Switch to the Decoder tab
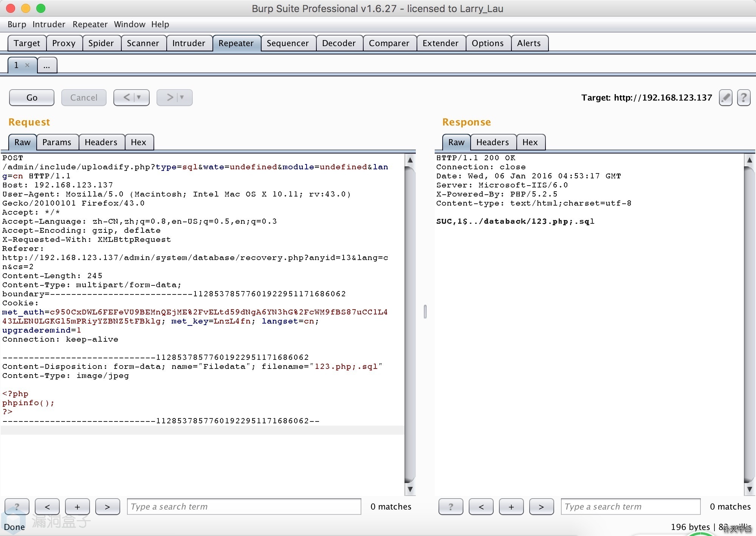This screenshot has height=536, width=756. point(339,43)
